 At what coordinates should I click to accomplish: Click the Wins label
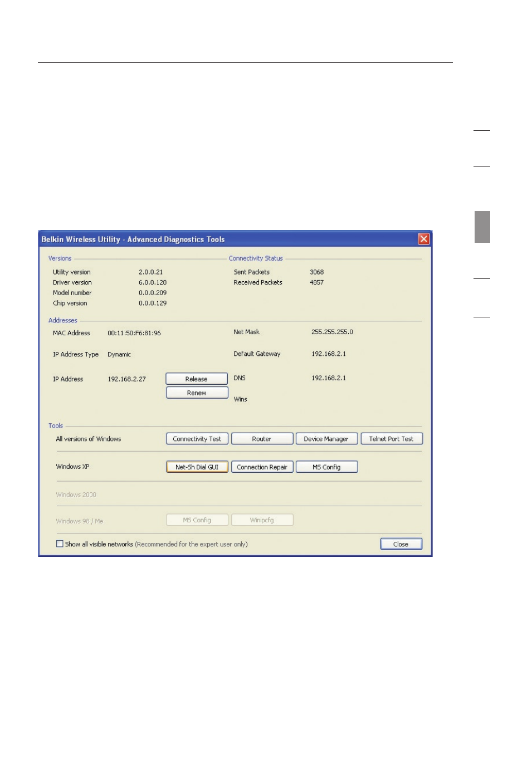(241, 399)
